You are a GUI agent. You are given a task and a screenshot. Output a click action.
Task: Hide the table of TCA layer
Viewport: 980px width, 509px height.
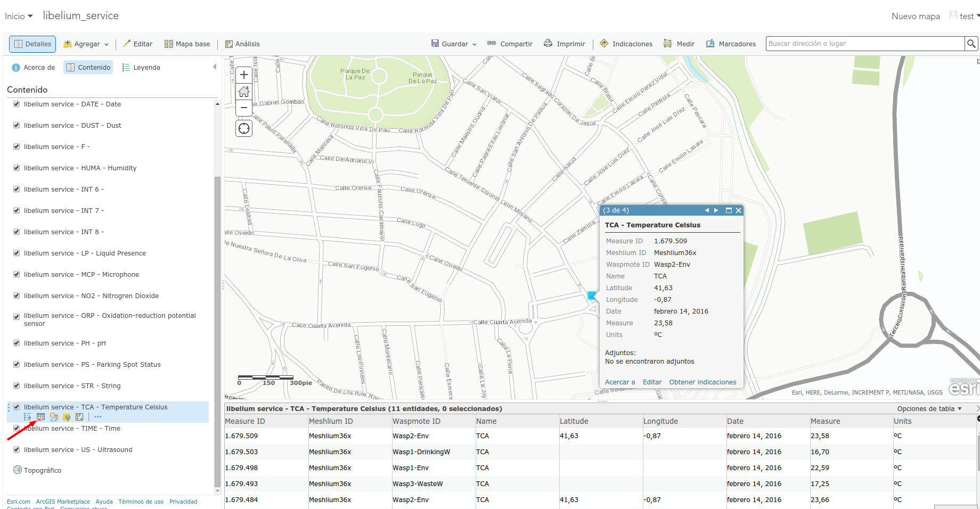(40, 417)
